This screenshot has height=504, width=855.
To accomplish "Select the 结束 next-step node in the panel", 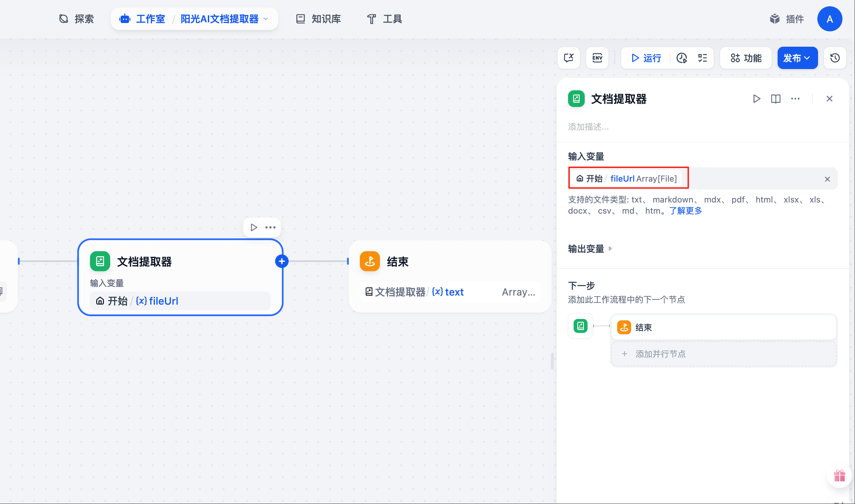I will 724,327.
